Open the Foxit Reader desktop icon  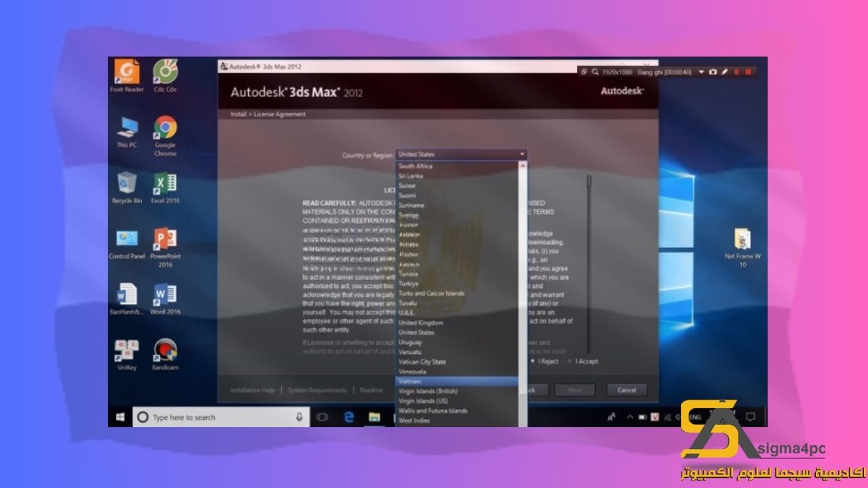tap(127, 76)
